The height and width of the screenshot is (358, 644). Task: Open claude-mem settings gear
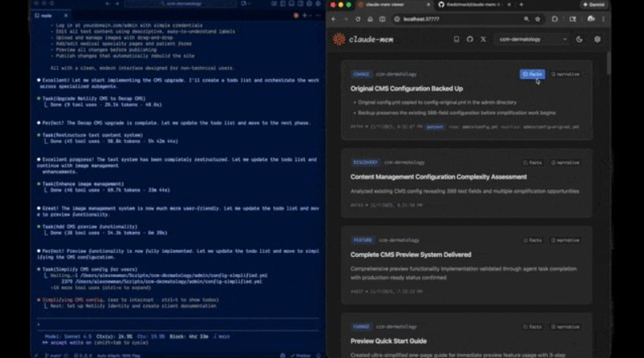click(x=597, y=40)
